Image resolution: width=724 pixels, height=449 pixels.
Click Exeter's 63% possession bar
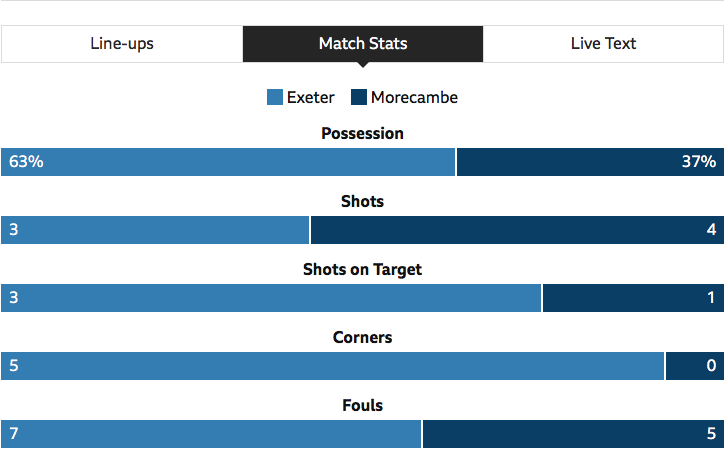[228, 162]
